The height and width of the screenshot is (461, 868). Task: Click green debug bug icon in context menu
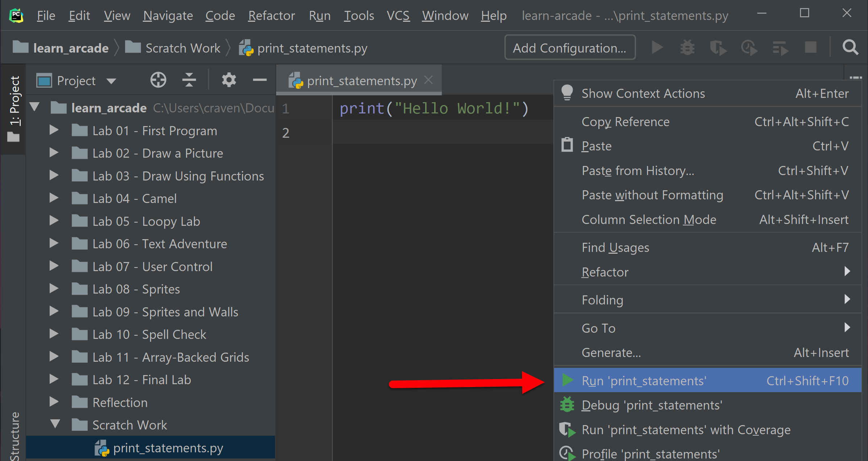click(x=567, y=404)
